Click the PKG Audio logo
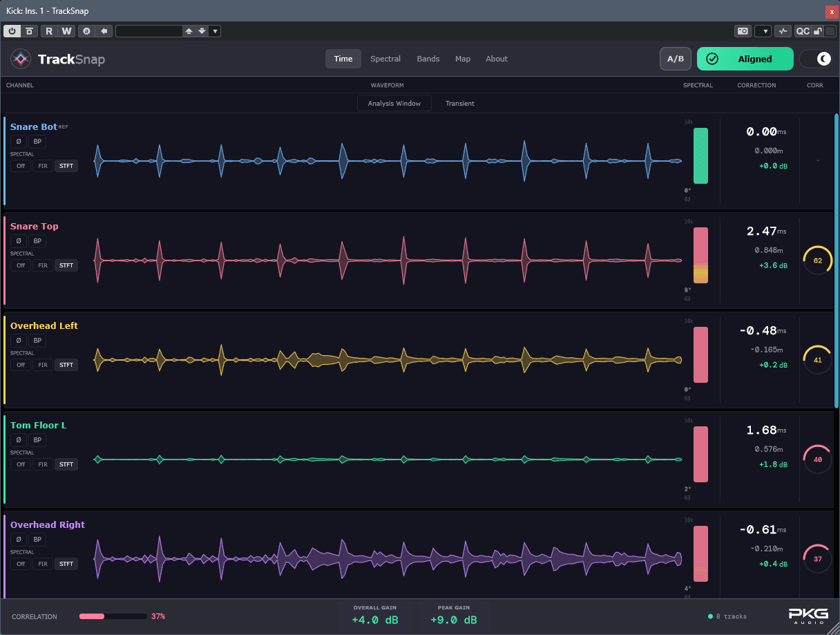This screenshot has height=635, width=840. click(x=808, y=616)
